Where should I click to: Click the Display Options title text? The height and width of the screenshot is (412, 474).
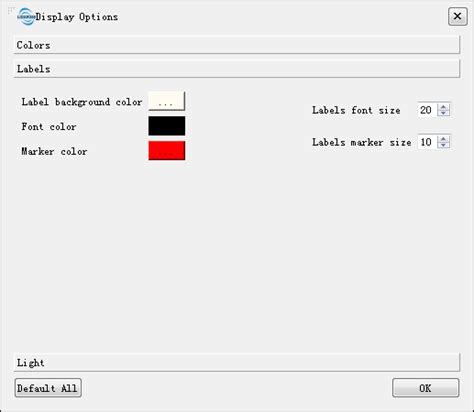(x=77, y=17)
